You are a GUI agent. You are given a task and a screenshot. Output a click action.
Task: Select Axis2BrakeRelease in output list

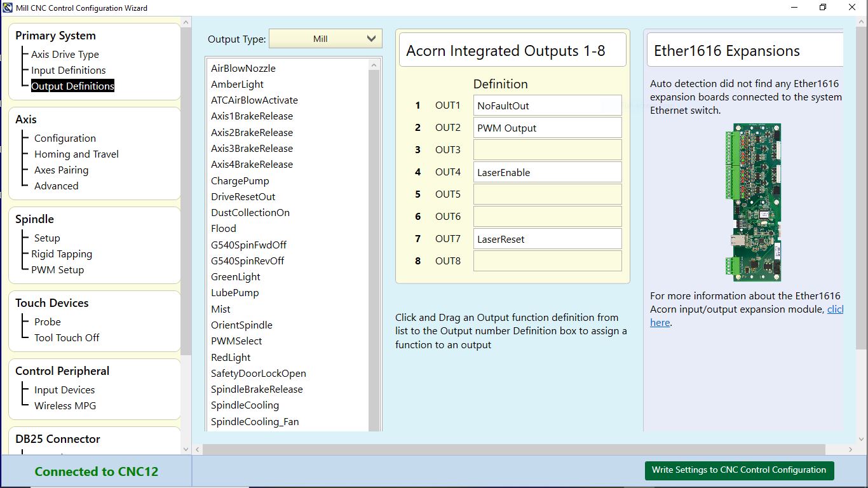pyautogui.click(x=252, y=132)
